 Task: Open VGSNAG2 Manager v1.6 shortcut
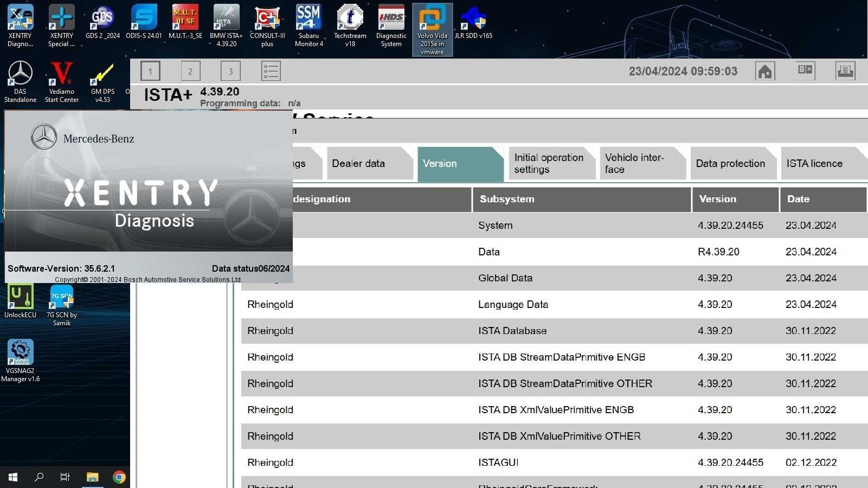(20, 361)
